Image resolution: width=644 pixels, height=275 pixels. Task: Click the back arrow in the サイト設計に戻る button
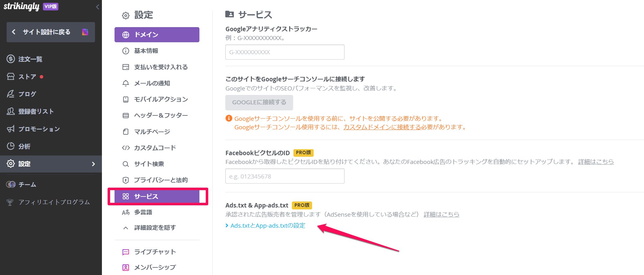pyautogui.click(x=14, y=32)
